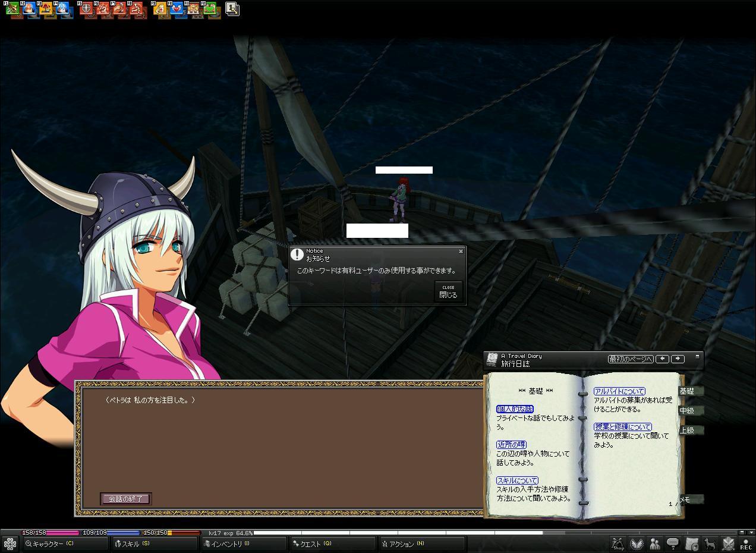Click the lv17 exp progress bar
The height and width of the screenshot is (553, 756).
(x=472, y=533)
